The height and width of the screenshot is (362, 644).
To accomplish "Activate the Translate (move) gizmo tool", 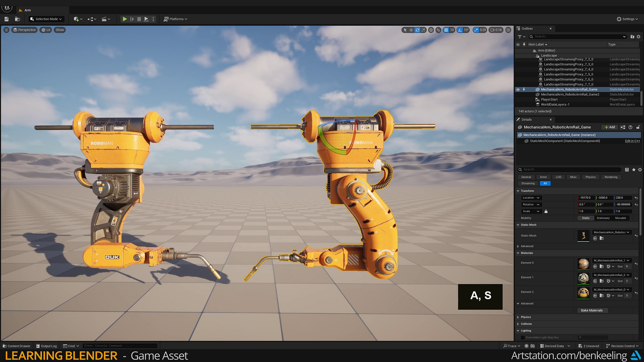I will point(411,30).
